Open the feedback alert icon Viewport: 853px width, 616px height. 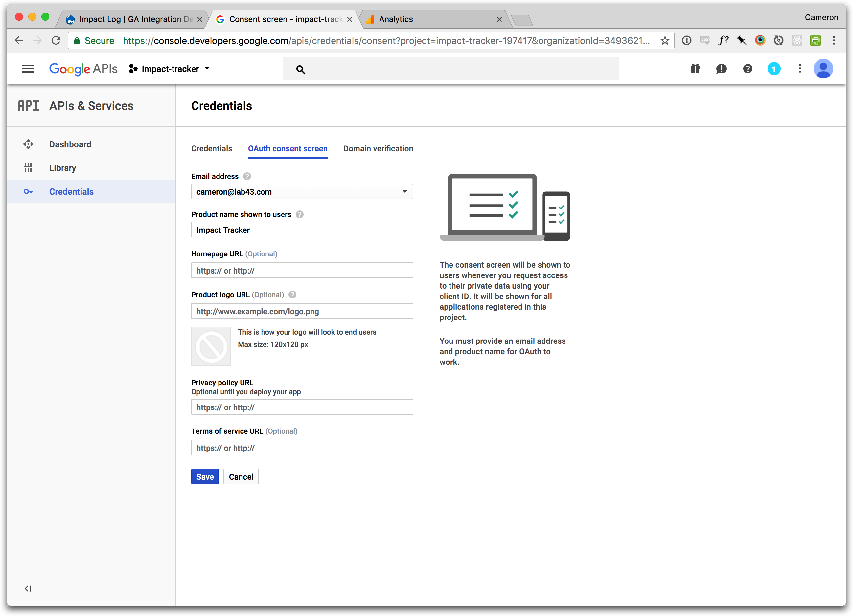[721, 69]
